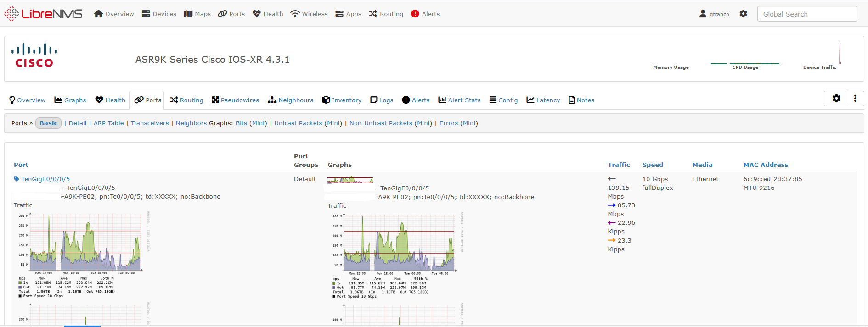Show Unicast Packets graphs
Image resolution: width=868 pixels, height=327 pixels.
pyautogui.click(x=298, y=123)
